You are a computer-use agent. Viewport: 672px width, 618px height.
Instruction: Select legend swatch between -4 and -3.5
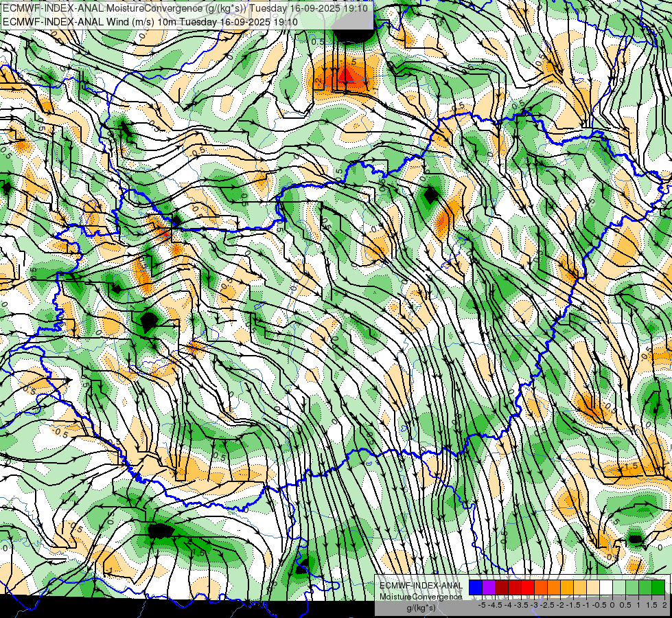click(515, 588)
